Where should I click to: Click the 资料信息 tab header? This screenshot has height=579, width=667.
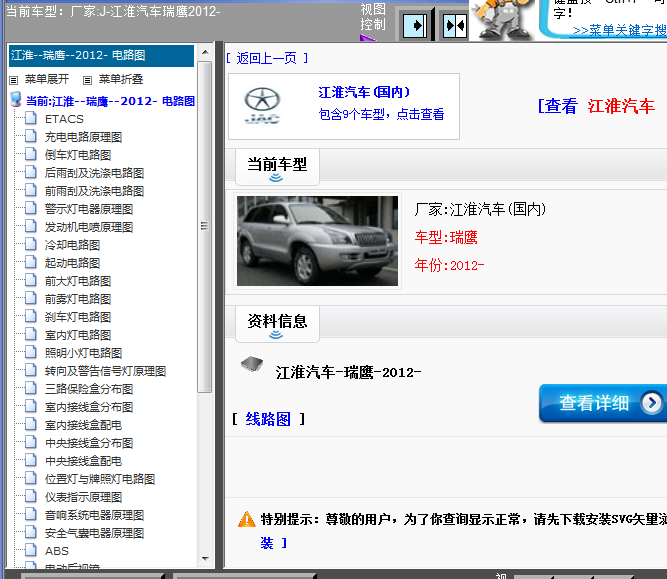tap(277, 324)
